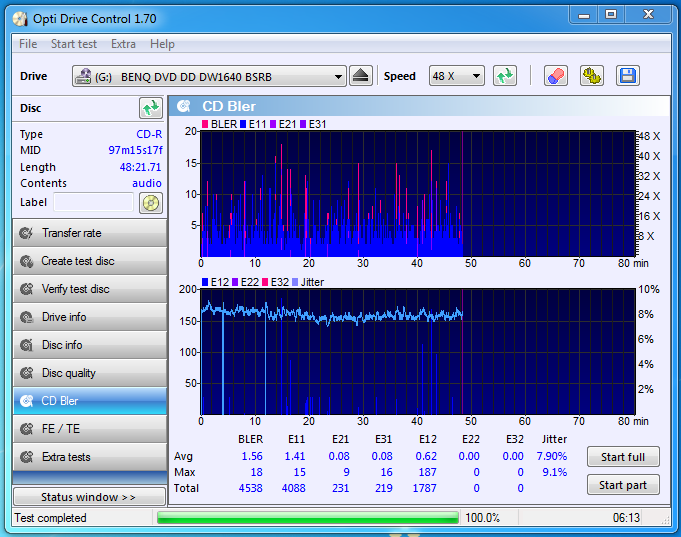The height and width of the screenshot is (537, 681).
Task: Go to Drive info panel
Action: coord(90,317)
